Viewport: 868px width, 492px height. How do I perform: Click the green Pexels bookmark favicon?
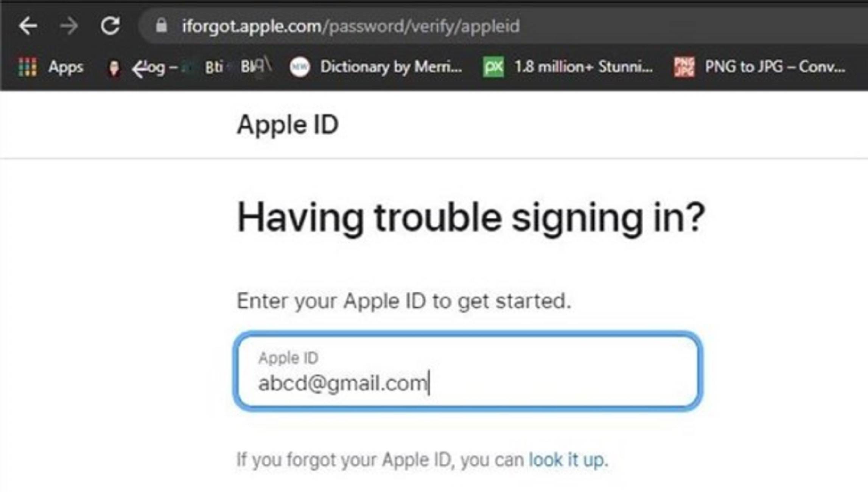tap(493, 67)
